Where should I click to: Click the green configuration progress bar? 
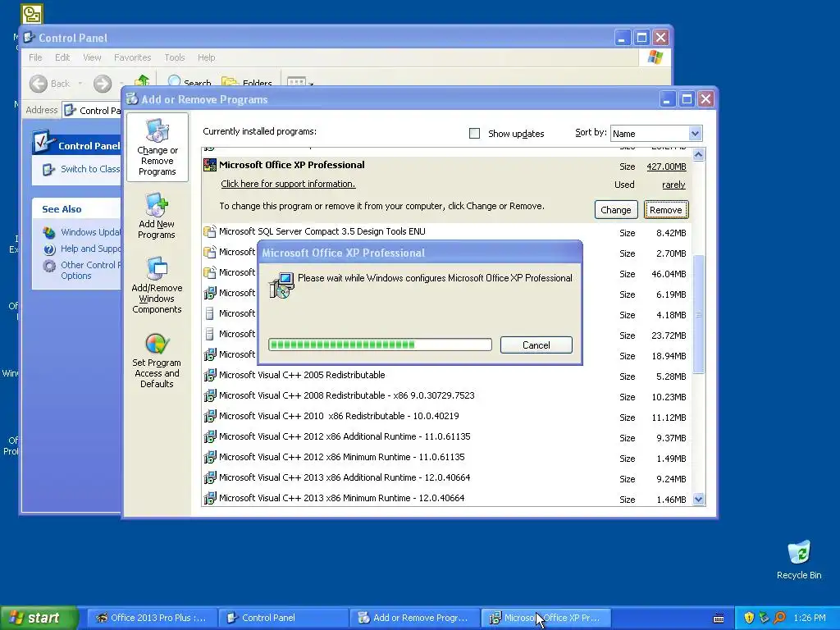[380, 345]
